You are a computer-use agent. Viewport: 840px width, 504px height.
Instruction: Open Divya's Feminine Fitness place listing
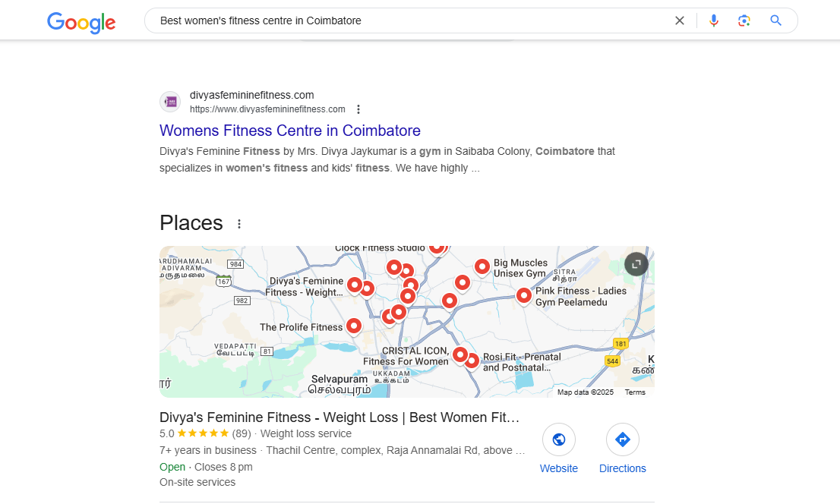[x=339, y=417]
